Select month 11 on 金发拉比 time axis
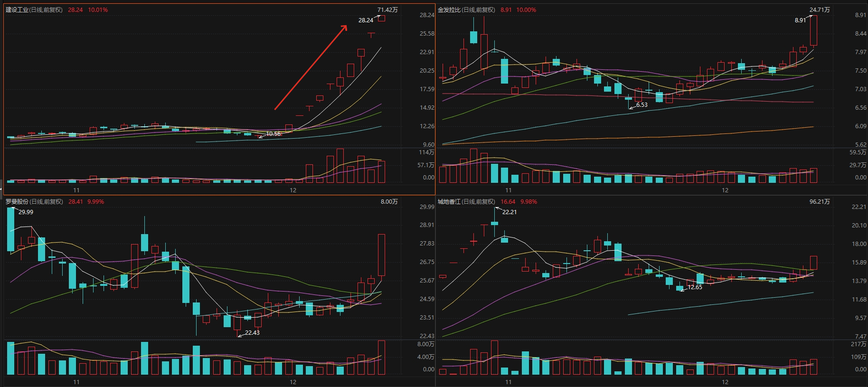This screenshot has height=387, width=868. pyautogui.click(x=509, y=190)
